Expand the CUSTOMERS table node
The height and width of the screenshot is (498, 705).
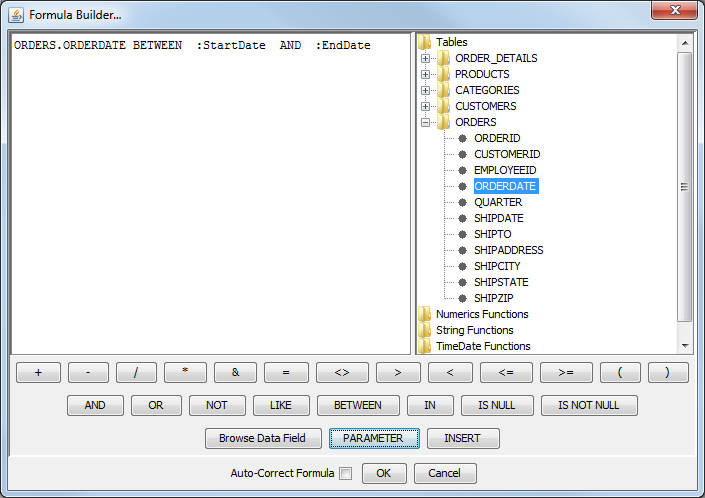pos(426,106)
